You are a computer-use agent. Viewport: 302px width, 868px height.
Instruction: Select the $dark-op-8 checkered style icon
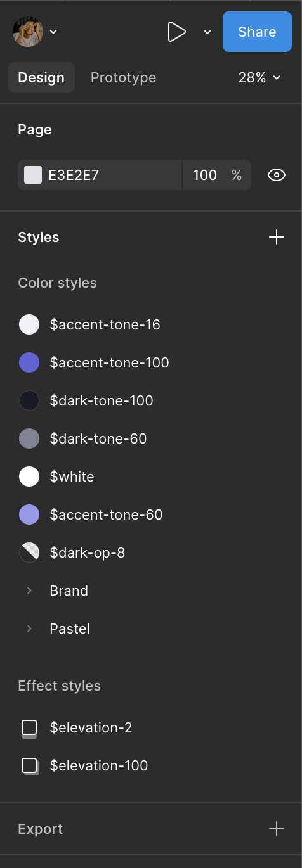click(29, 552)
